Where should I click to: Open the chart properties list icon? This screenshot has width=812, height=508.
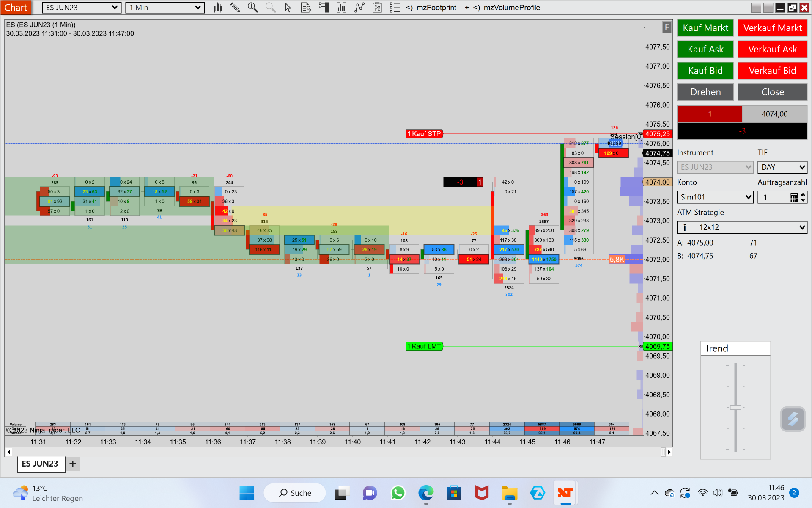tap(395, 8)
